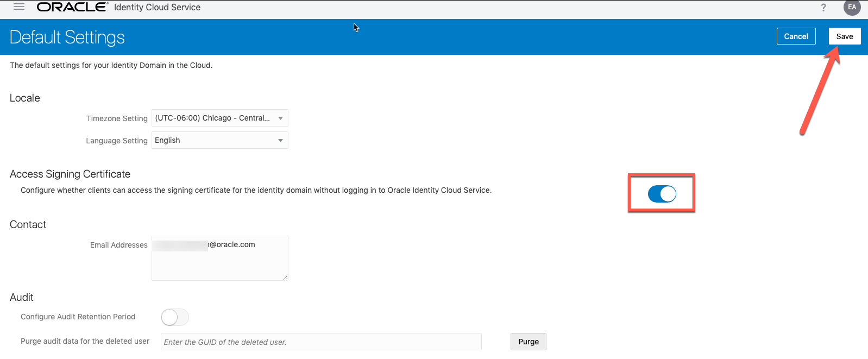Viewport: 868px width, 359px height.
Task: Click the Audit section heading
Action: [22, 297]
